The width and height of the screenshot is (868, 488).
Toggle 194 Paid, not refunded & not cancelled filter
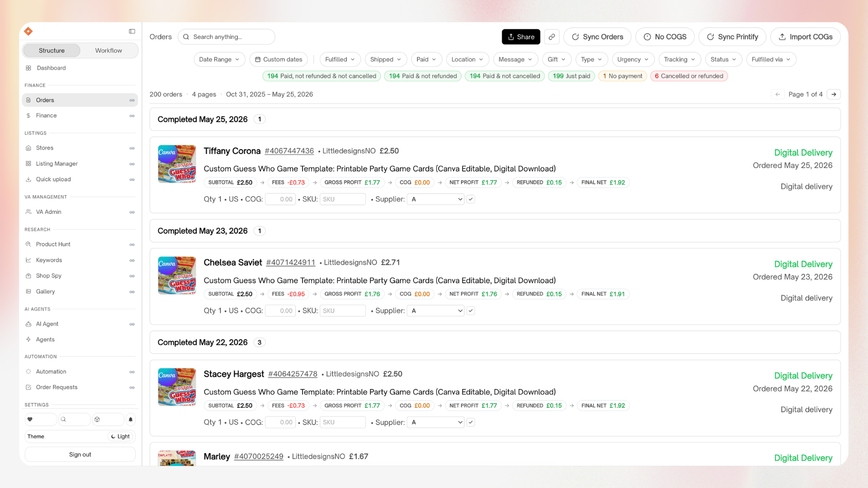click(x=321, y=76)
